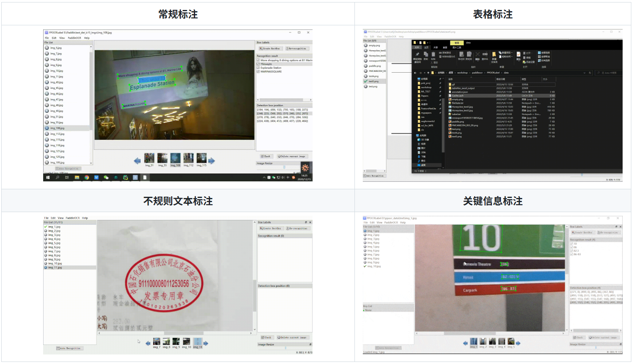633x364 pixels.
Task: Go to next image in 常规标注 window
Action: point(212,161)
